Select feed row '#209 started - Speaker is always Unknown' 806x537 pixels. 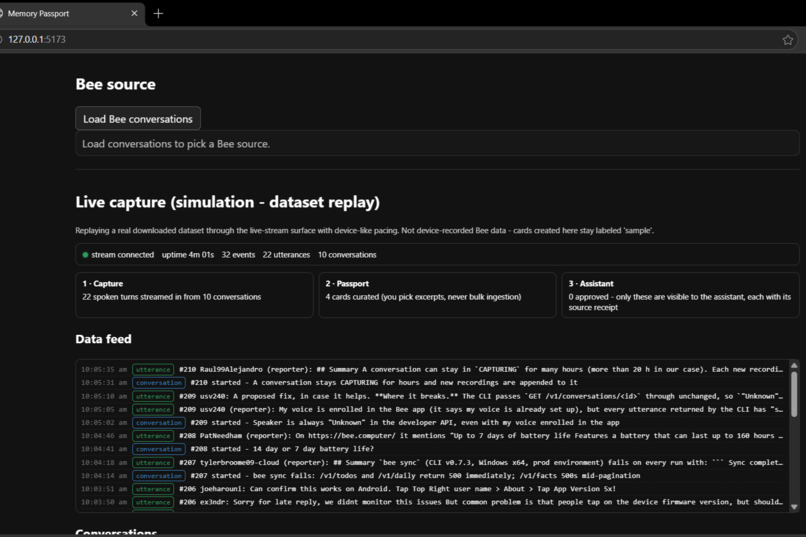pyautogui.click(x=432, y=422)
